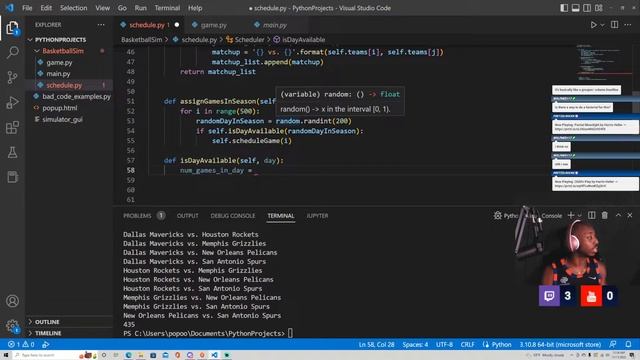Open the new terminal launch profile dropdown
640x360 pixels.
(580, 216)
